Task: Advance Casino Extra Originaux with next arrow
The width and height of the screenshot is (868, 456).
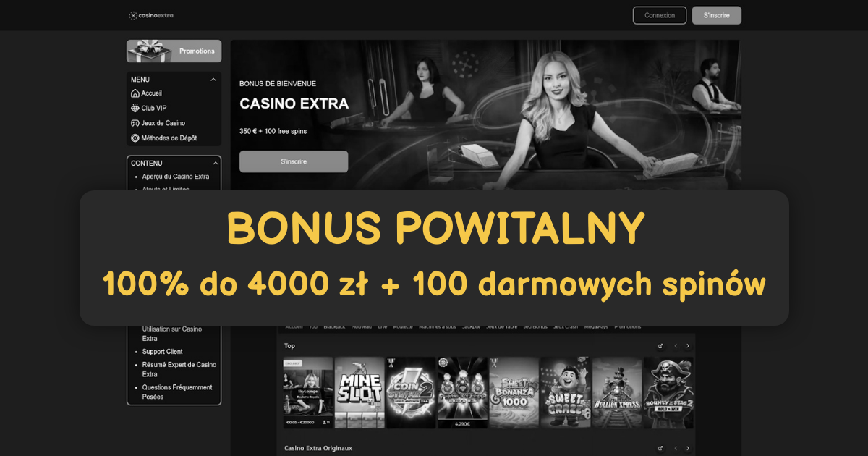Action: point(688,449)
